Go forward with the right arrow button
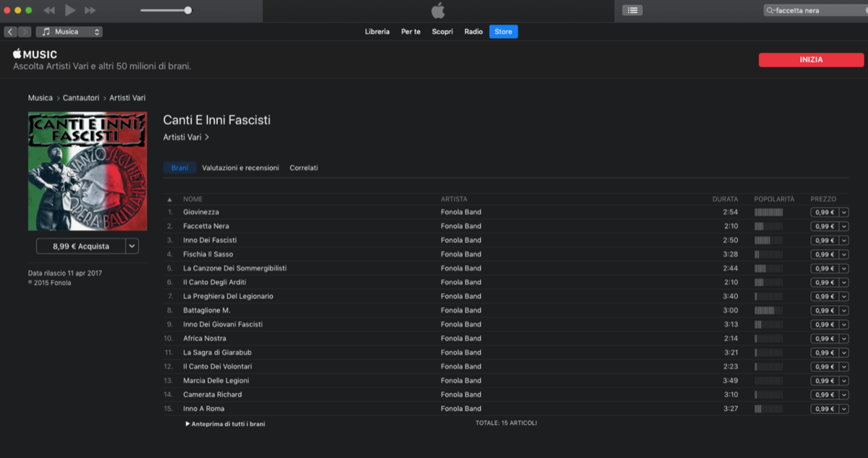This screenshot has height=458, width=868. pyautogui.click(x=25, y=32)
